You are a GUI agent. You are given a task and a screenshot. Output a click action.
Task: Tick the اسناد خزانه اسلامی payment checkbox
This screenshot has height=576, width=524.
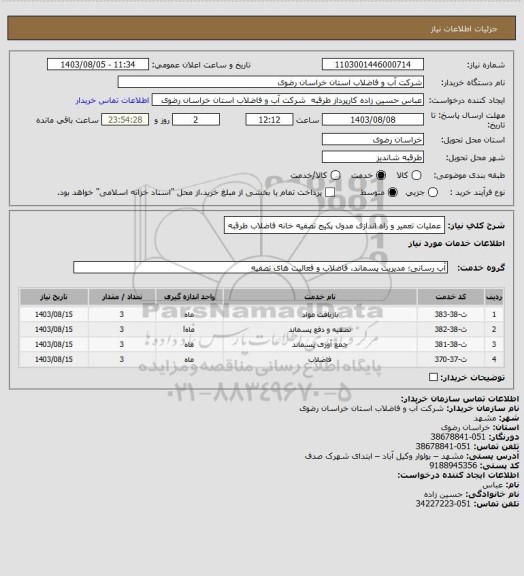(x=330, y=192)
